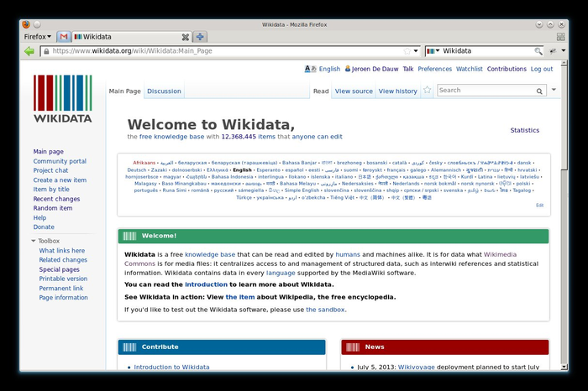Image resolution: width=588 pixels, height=391 pixels.
Task: Open the sandbox link
Action: click(326, 310)
